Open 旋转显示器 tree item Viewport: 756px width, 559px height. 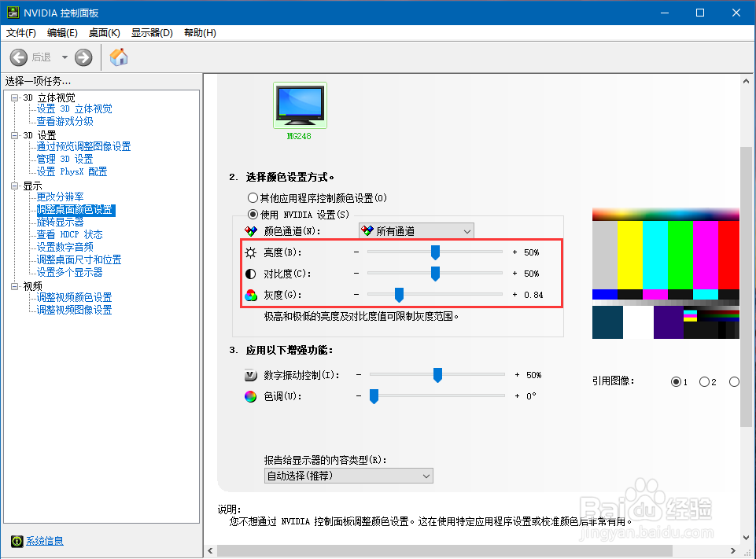pyautogui.click(x=61, y=222)
